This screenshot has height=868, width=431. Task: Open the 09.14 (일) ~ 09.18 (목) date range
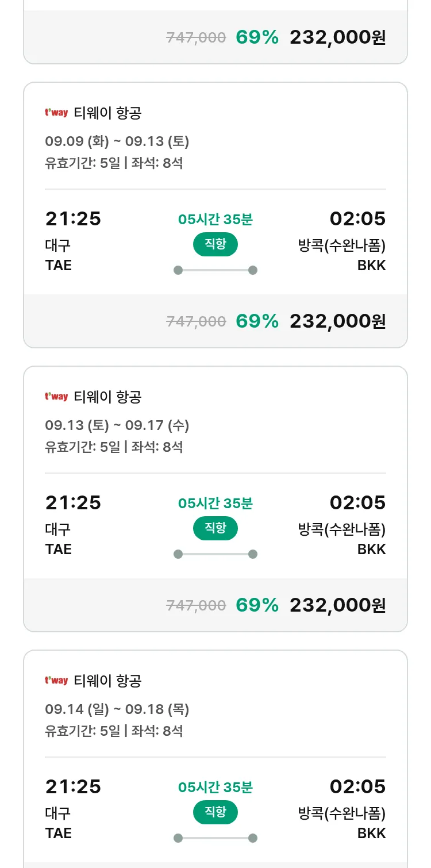117,709
